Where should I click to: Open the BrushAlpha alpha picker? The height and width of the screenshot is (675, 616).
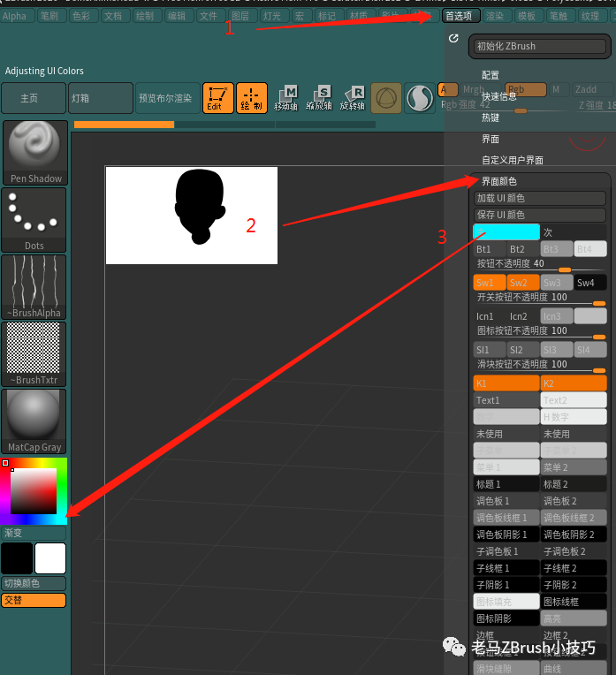(x=34, y=287)
